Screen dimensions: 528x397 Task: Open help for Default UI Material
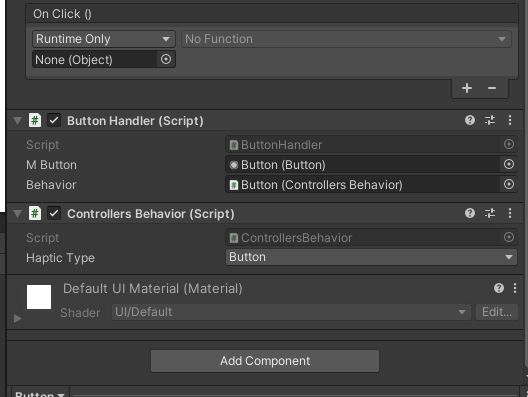(499, 288)
